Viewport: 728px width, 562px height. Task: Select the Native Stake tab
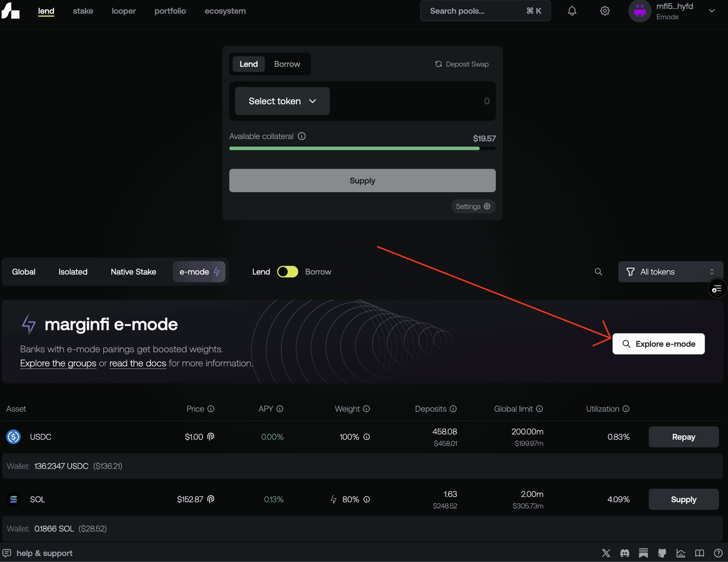[x=133, y=272]
